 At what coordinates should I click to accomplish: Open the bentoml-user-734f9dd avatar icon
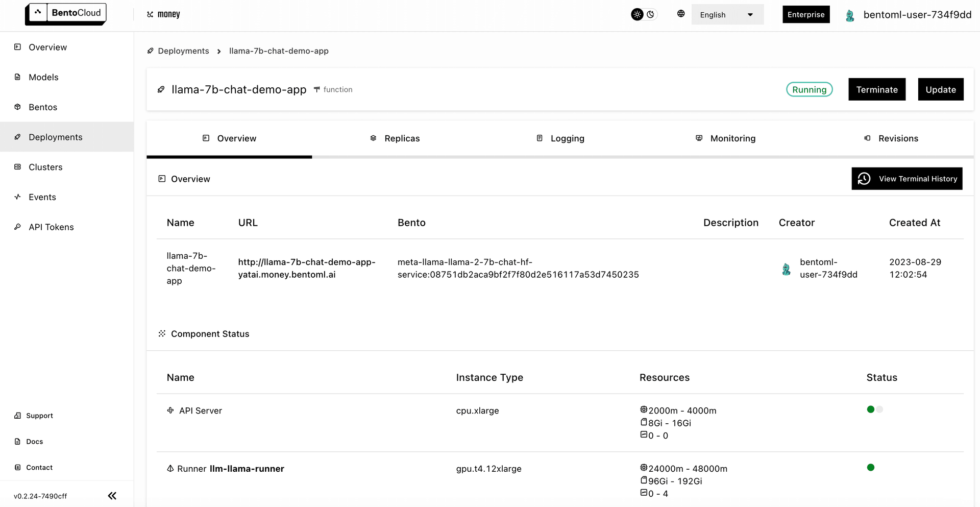tap(850, 15)
